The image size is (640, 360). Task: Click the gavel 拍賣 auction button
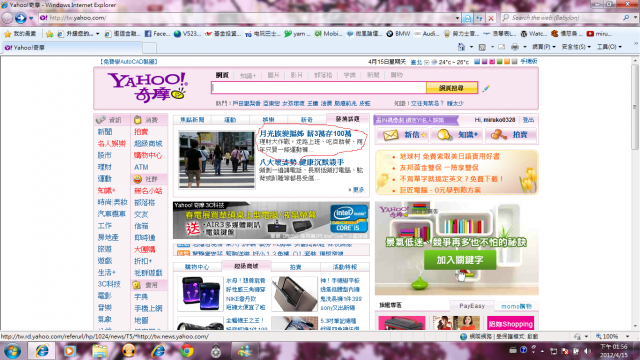511,135
